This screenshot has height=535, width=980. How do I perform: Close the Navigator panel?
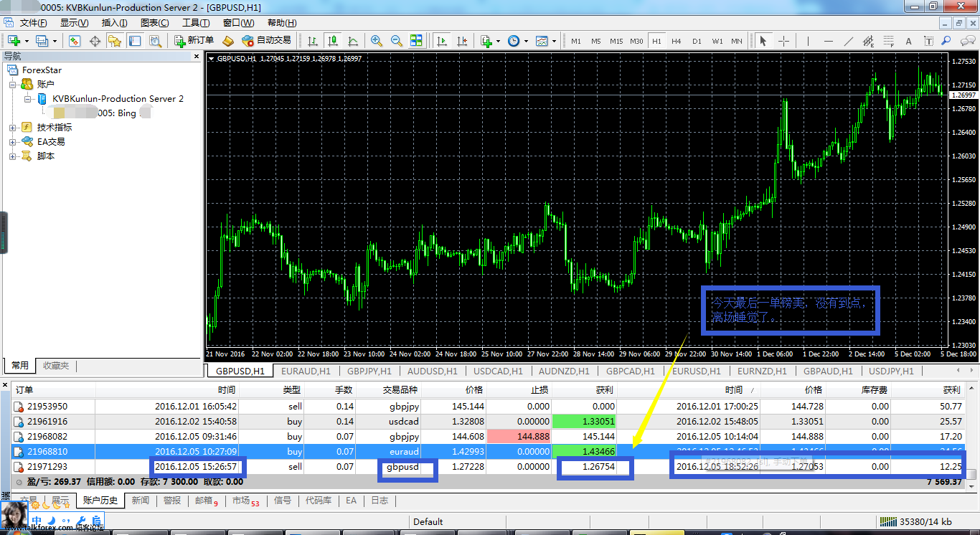pos(197,56)
